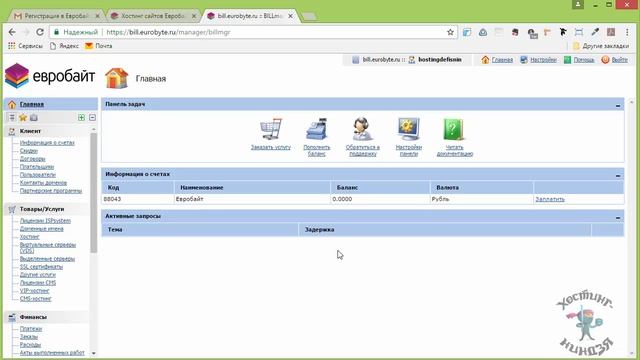The width and height of the screenshot is (640, 360).
Task: Open Заказы under Финансы
Action: pos(29,337)
